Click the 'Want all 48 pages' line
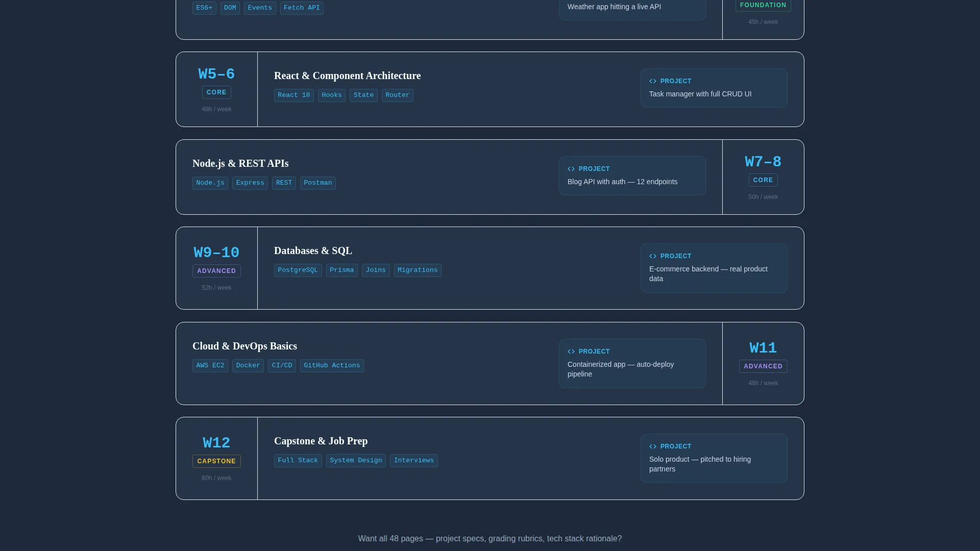This screenshot has width=980, height=551. (x=490, y=539)
